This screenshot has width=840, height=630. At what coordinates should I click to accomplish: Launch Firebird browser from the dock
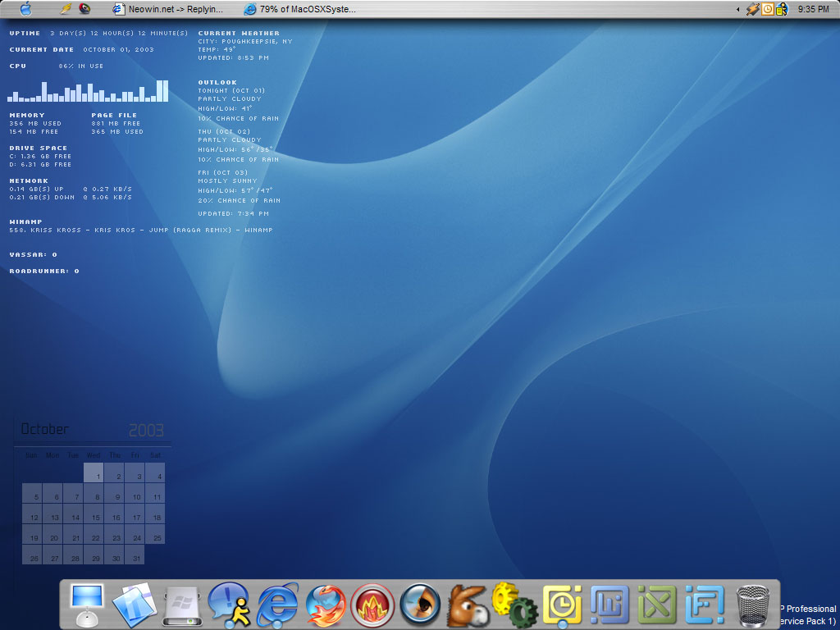326,607
